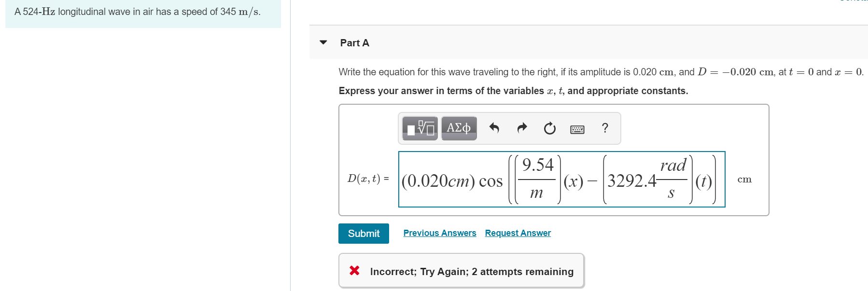Click the highlighted 524-Hz problem statement
This screenshot has height=291, width=868.
[x=137, y=12]
